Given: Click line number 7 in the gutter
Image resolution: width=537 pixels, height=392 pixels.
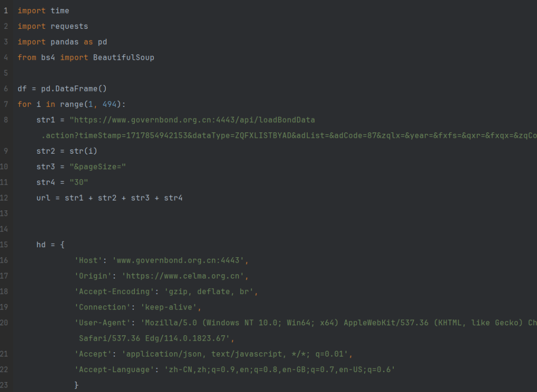Looking at the screenshot, I should tap(6, 104).
